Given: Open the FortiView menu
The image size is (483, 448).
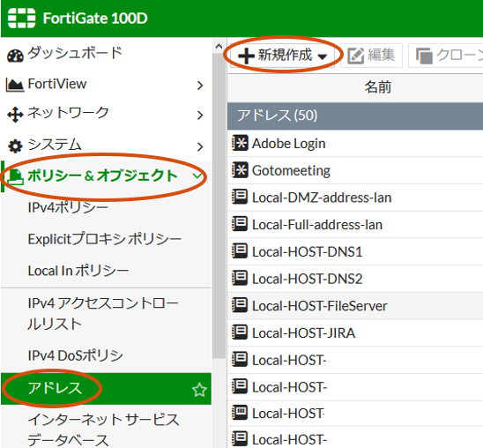Looking at the screenshot, I should [x=106, y=84].
